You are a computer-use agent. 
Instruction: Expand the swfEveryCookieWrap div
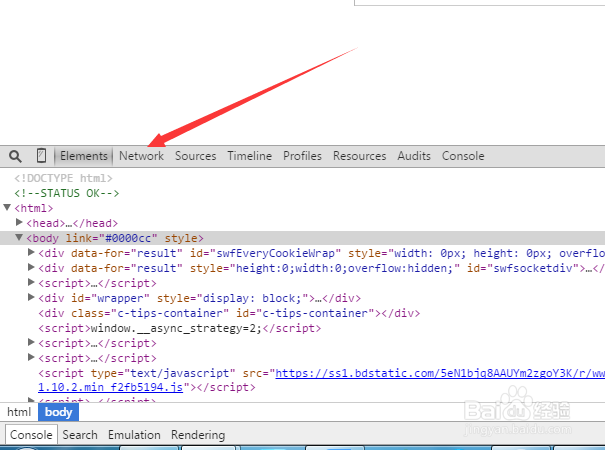coord(31,252)
